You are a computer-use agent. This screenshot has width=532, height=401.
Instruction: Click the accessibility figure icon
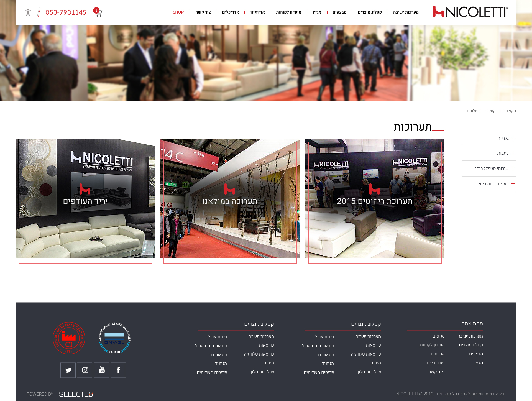28,12
